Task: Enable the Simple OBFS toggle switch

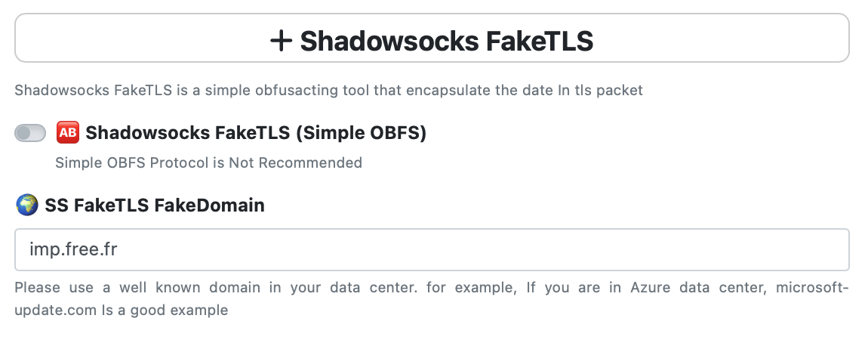Action: click(30, 133)
